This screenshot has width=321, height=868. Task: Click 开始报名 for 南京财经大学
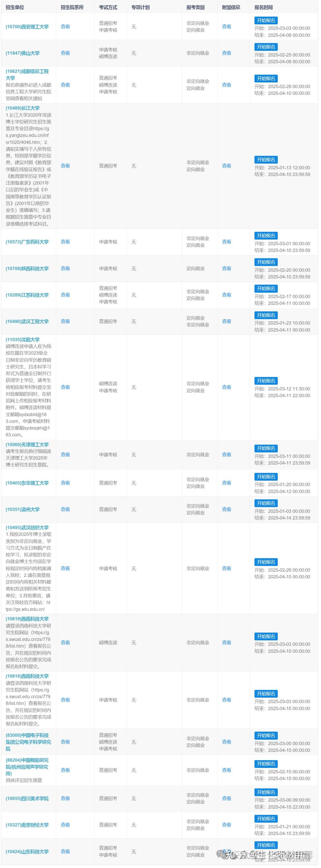[266, 819]
